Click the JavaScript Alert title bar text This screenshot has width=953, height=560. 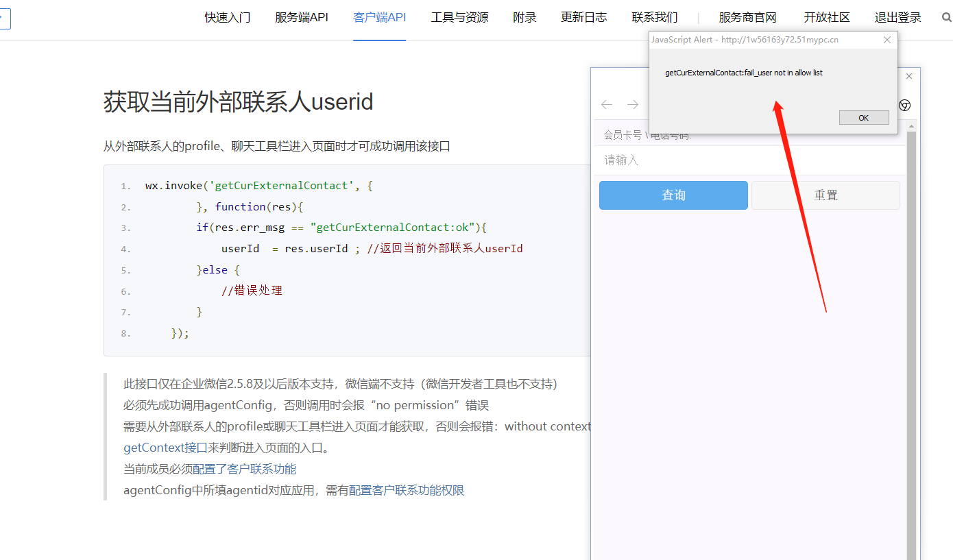[745, 40]
